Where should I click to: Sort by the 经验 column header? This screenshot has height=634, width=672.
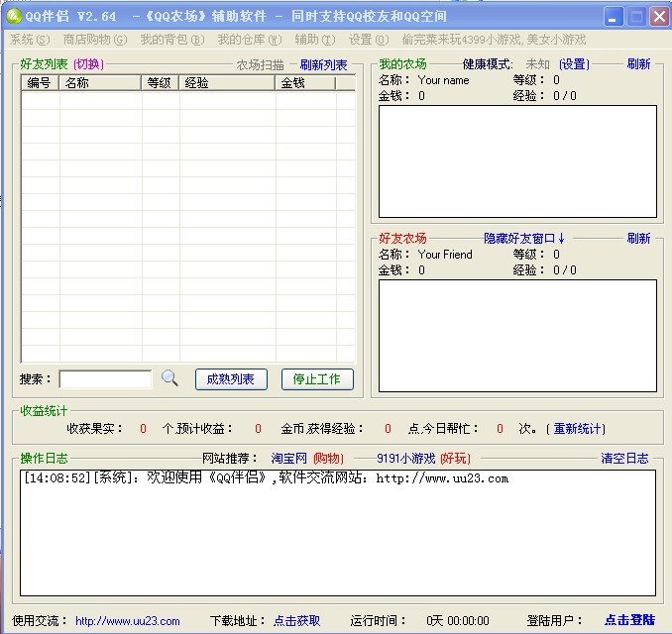click(x=227, y=82)
